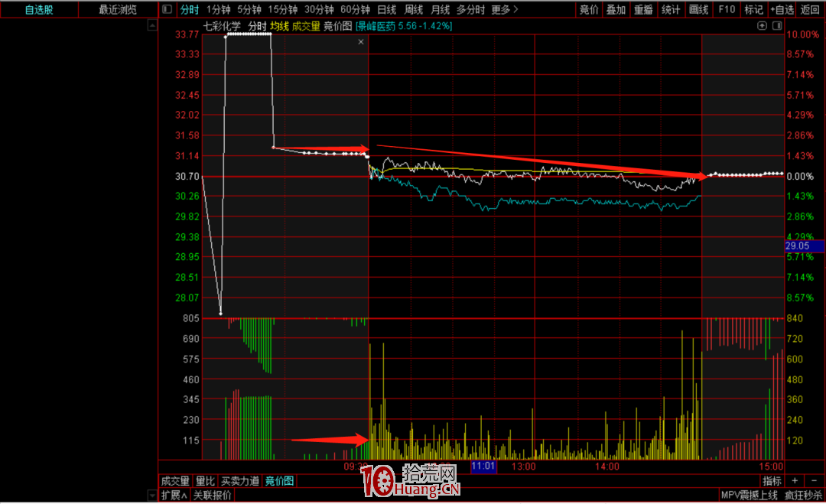Click the 疯狂秒杀 promo link

(803, 495)
